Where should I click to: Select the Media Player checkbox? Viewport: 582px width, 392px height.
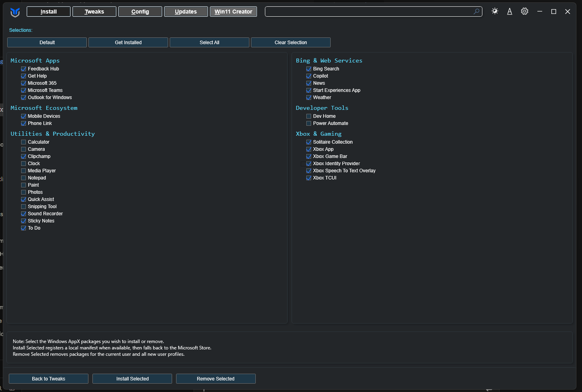point(24,171)
